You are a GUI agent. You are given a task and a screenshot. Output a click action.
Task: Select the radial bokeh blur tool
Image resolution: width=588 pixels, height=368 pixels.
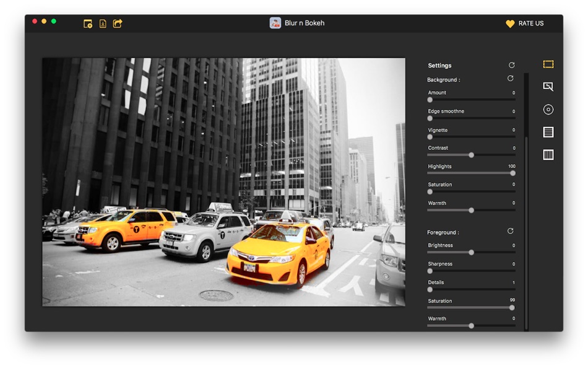pyautogui.click(x=547, y=109)
